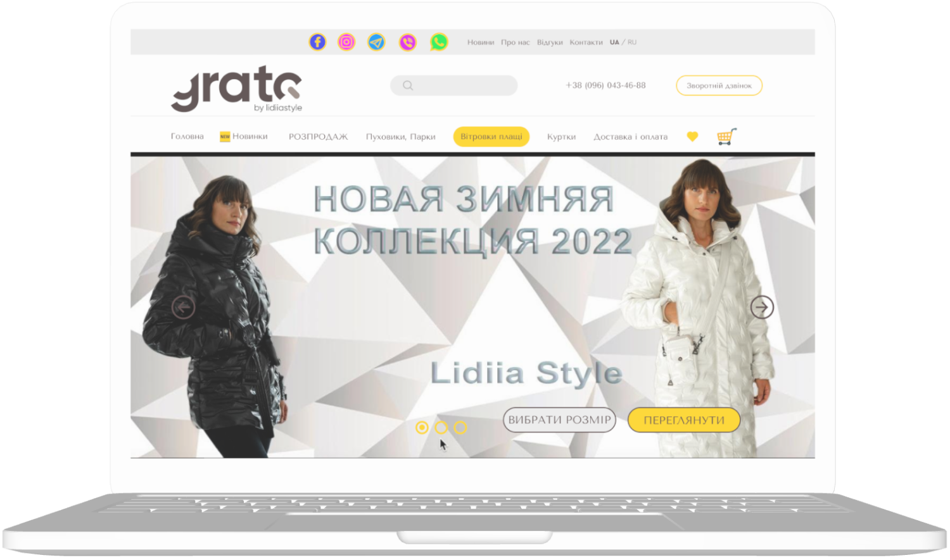Open the Вітровки плащі category

pos(491,137)
